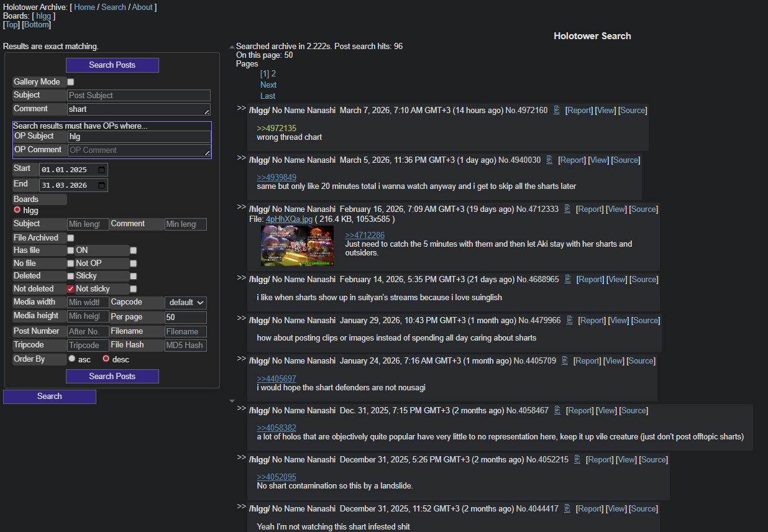
Task: Open Search in the archive header
Action: tap(114, 7)
